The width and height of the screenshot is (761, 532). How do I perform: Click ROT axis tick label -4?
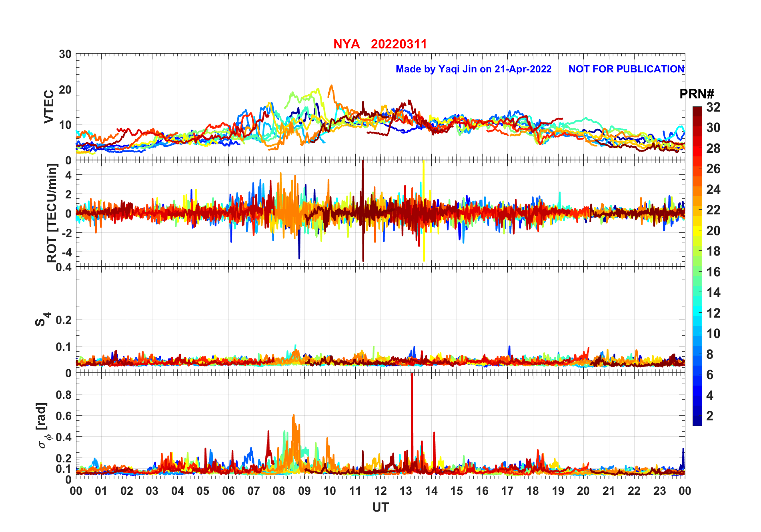(x=66, y=252)
